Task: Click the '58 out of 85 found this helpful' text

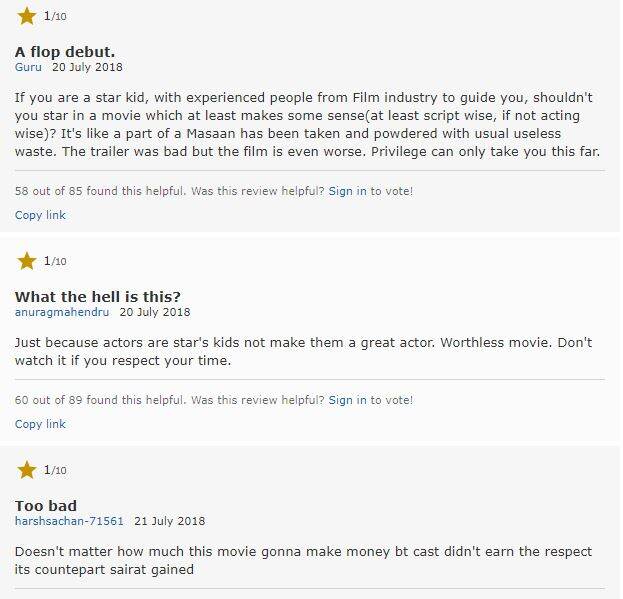Action: pyautogui.click(x=100, y=191)
